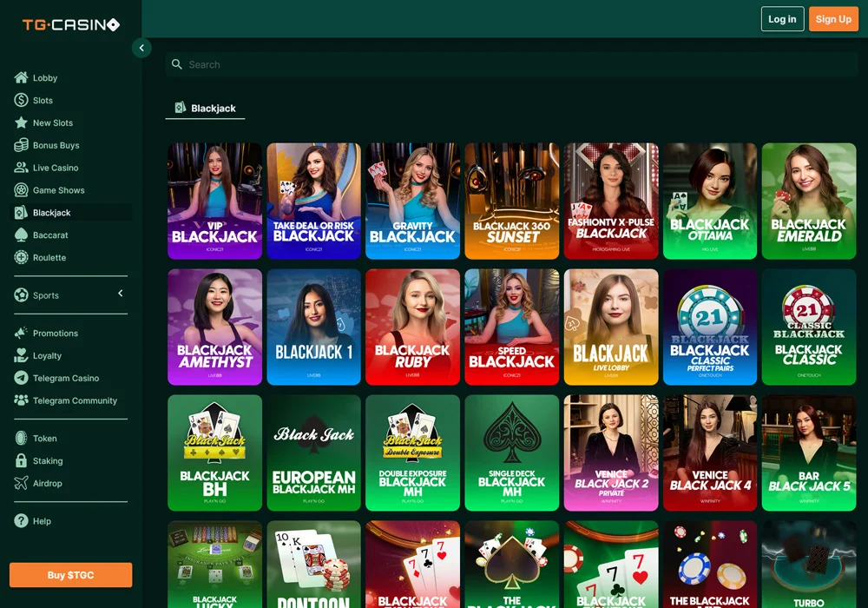The height and width of the screenshot is (608, 868).
Task: Collapse the sidebar using the left chevron
Action: coord(141,48)
